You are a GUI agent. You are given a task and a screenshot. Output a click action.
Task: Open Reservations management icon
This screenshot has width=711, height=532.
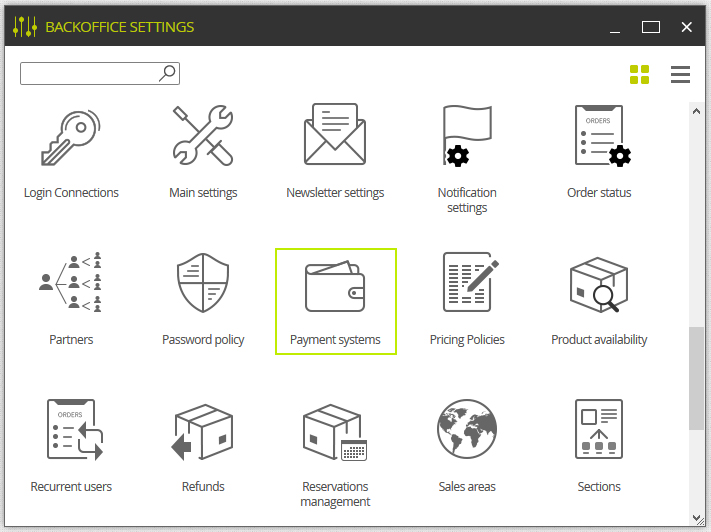(x=335, y=432)
